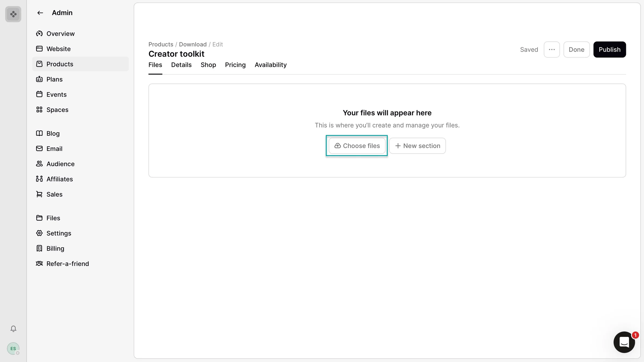Switch to the Pricing tab

[235, 65]
